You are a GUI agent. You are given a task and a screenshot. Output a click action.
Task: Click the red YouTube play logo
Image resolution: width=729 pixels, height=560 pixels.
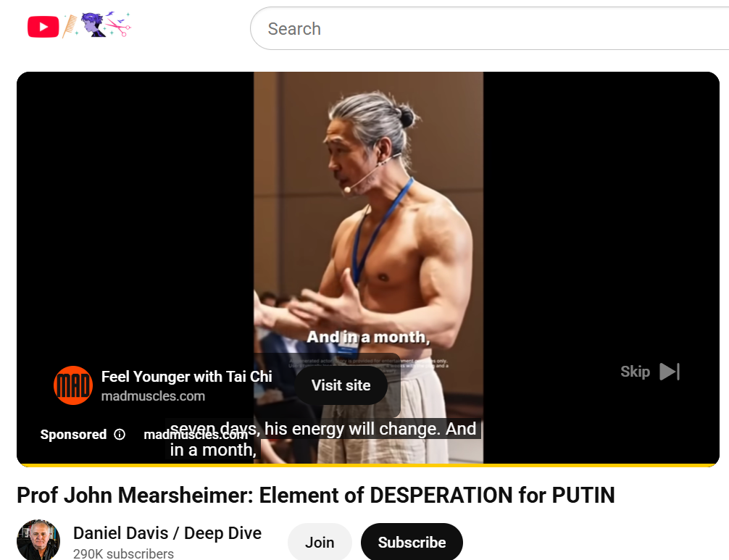coord(43,27)
